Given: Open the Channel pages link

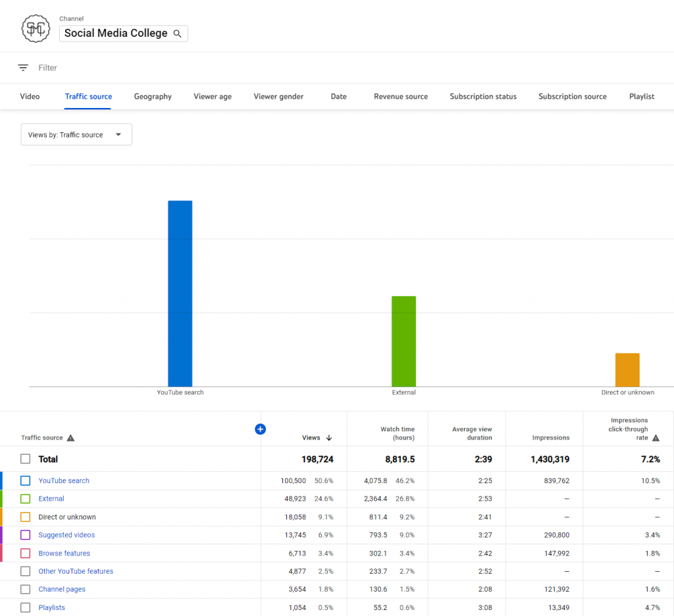Looking at the screenshot, I should (x=62, y=590).
